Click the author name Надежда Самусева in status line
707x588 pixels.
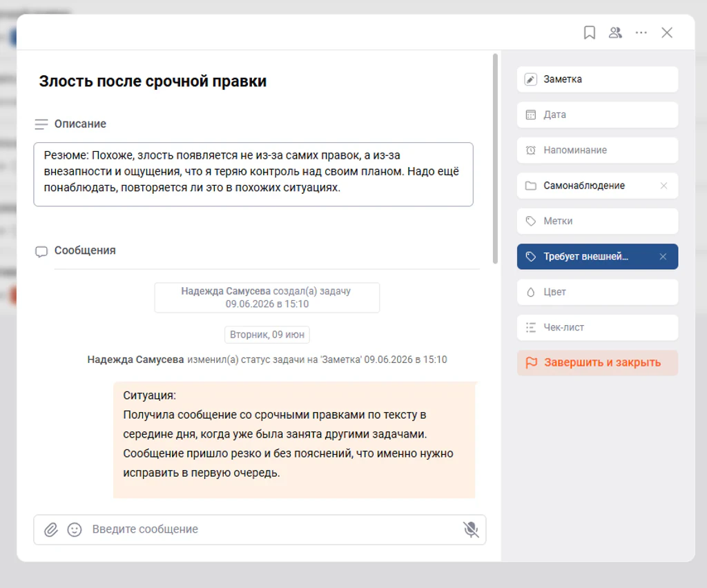[x=136, y=360]
